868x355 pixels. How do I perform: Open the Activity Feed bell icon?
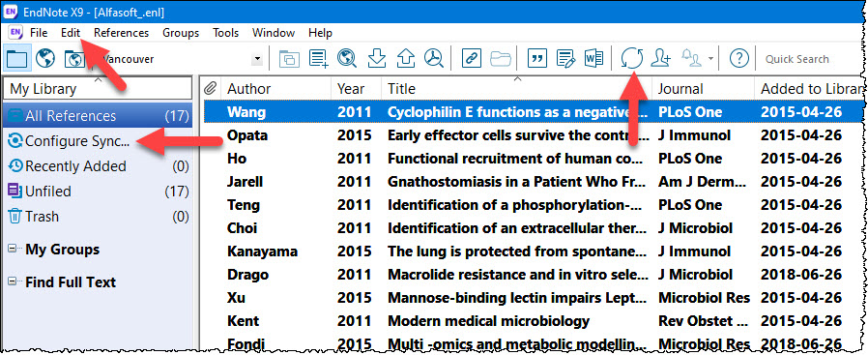[x=691, y=58]
